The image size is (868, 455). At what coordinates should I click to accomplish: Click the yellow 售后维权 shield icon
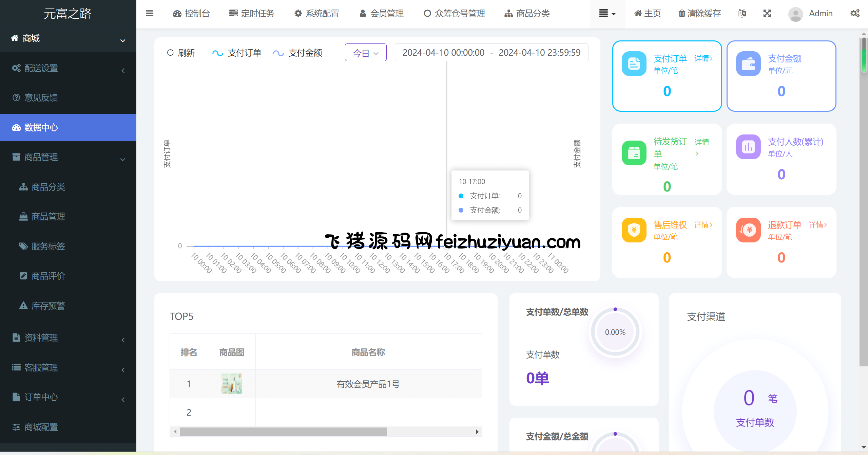pos(634,230)
